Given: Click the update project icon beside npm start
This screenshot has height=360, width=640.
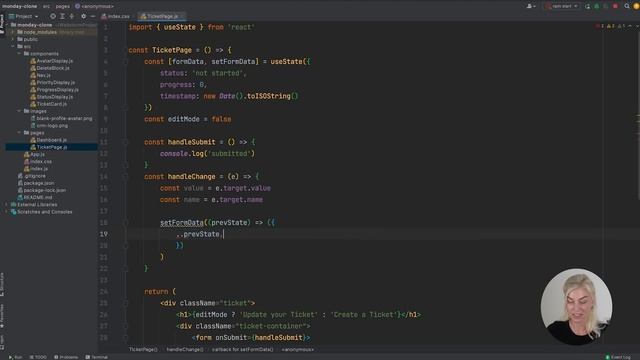Looking at the screenshot, I should (x=587, y=6).
